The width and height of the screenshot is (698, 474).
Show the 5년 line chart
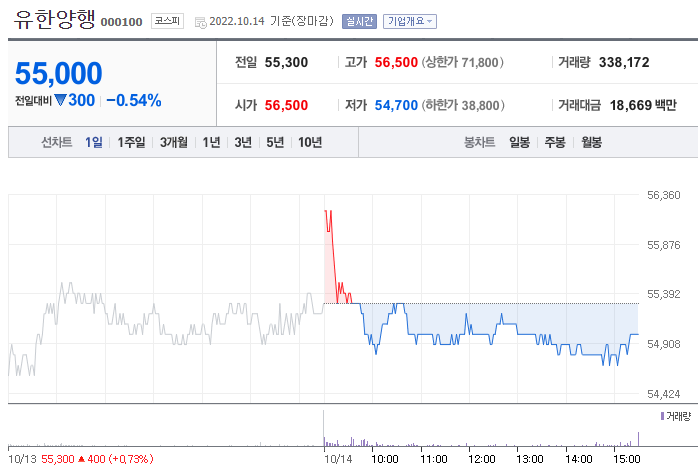tap(275, 142)
